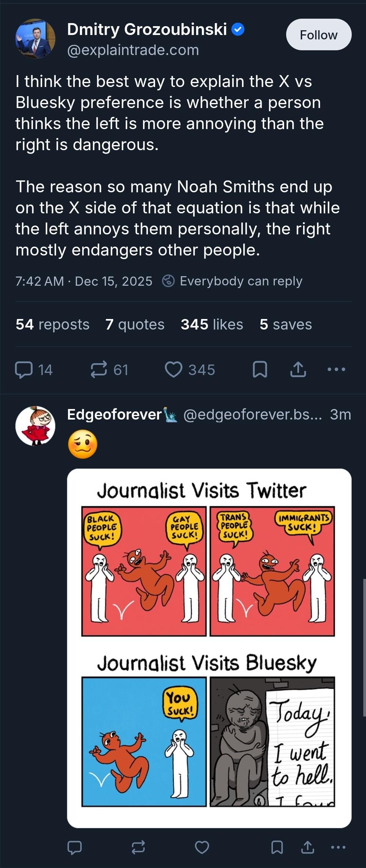Open Everybody can reply settings info
This screenshot has height=868, width=366.
point(232,281)
